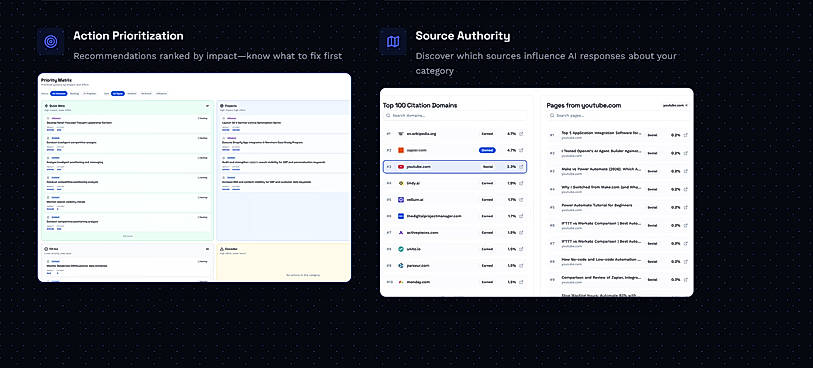Click the YouTube logo icon in domain list
The height and width of the screenshot is (368, 813).
[x=401, y=167]
